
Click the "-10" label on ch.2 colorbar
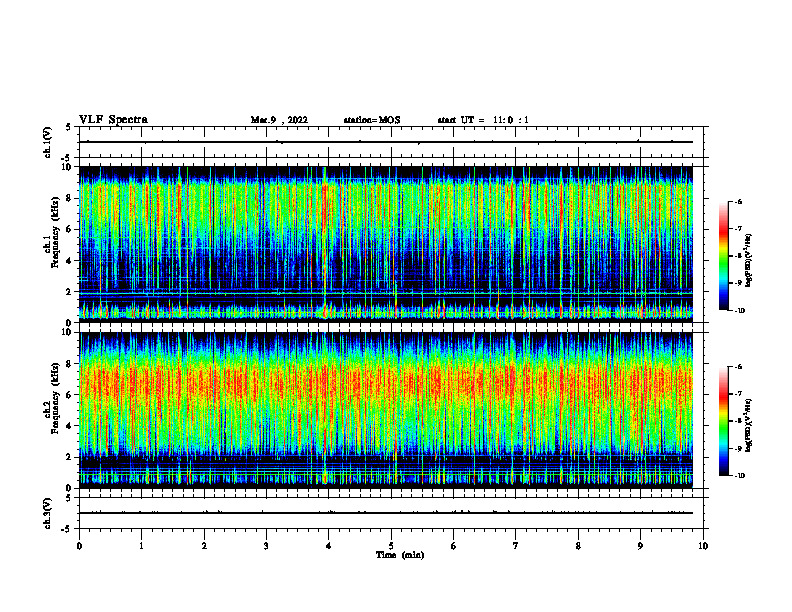coord(740,476)
